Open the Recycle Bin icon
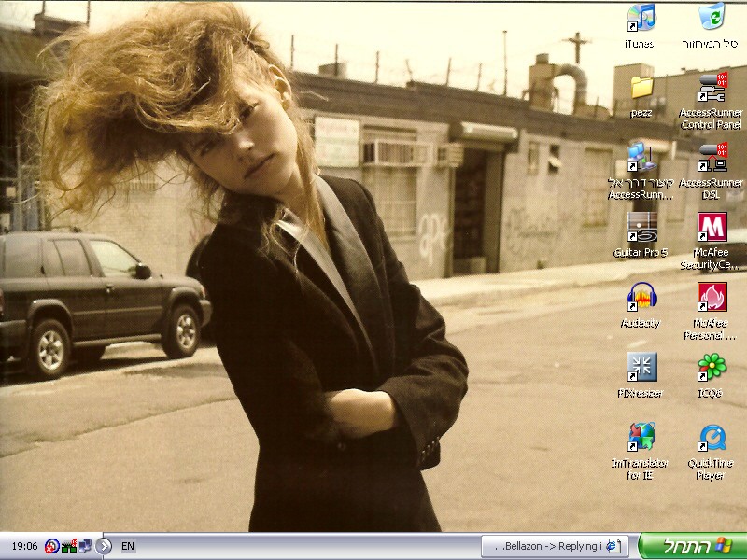 tap(712, 19)
